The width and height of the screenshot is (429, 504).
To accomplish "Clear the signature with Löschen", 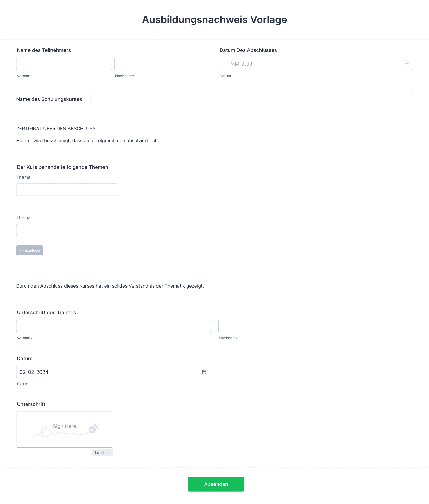I will (x=102, y=453).
